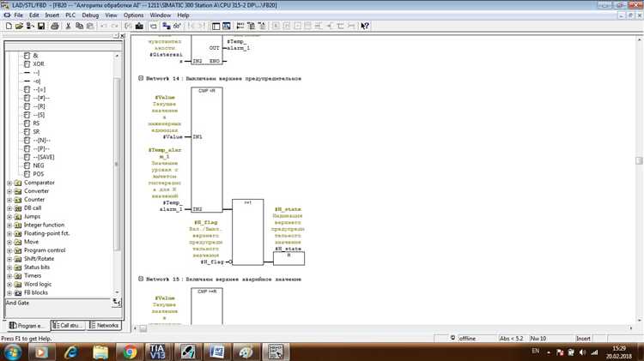Viewport: 644px width, 361px height.
Task: Expand the Counter folder
Action: [x=9, y=200]
